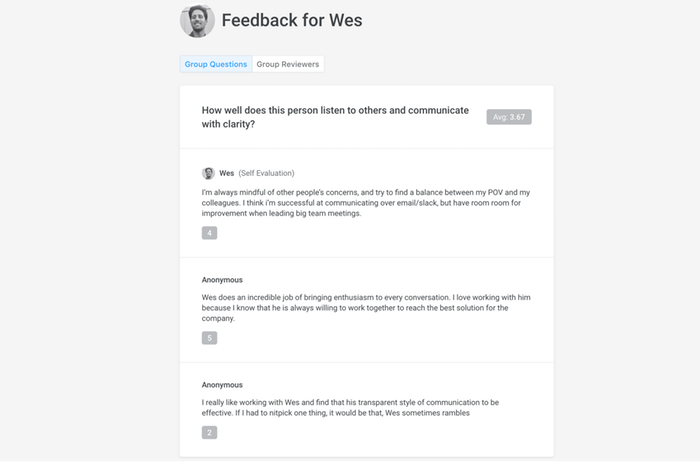Click the comment about bringing enthusiasm
This screenshot has width=700, height=462.
[x=366, y=308]
